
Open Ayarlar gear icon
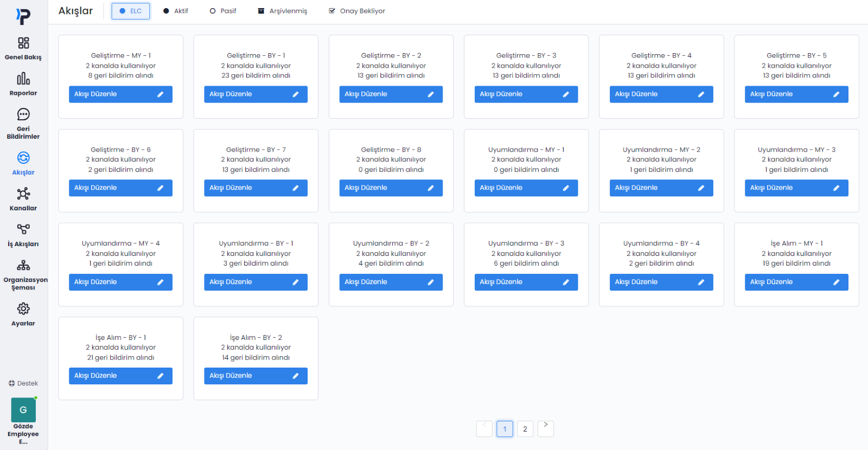(23, 309)
